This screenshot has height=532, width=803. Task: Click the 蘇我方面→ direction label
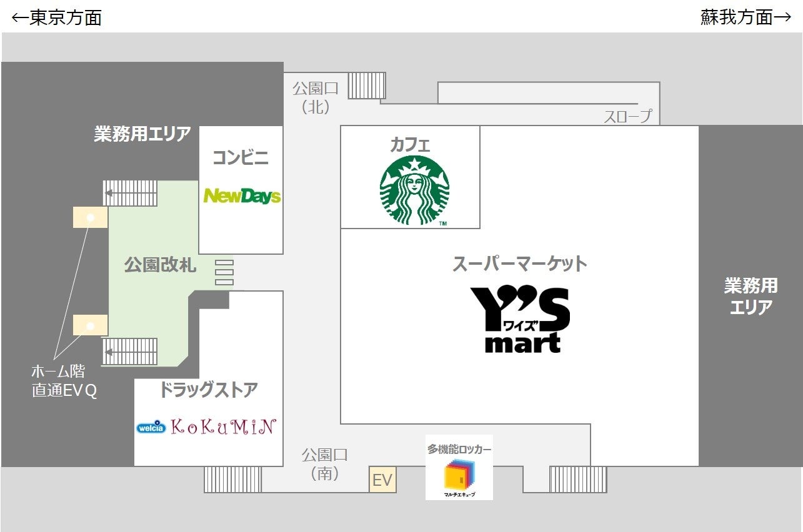coord(746,17)
